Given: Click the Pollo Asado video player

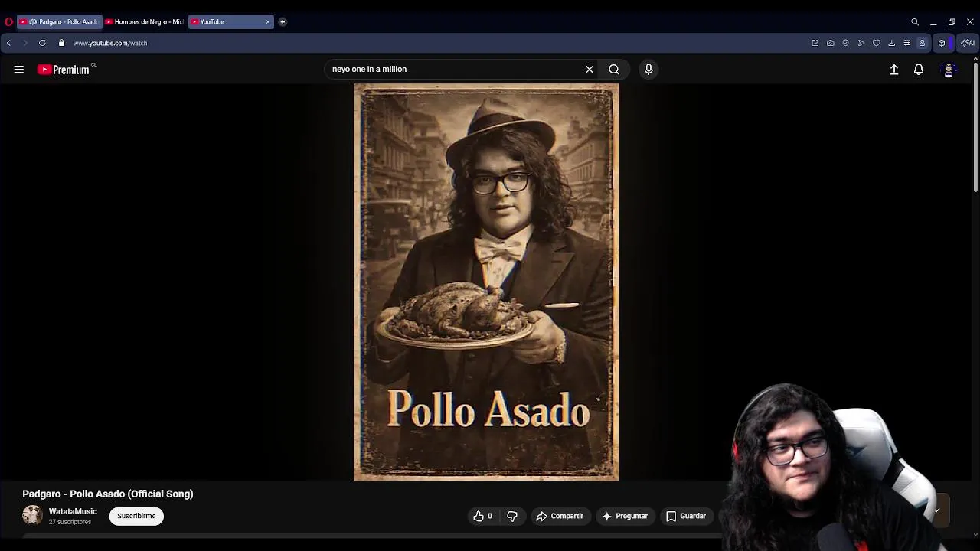Looking at the screenshot, I should (x=486, y=282).
